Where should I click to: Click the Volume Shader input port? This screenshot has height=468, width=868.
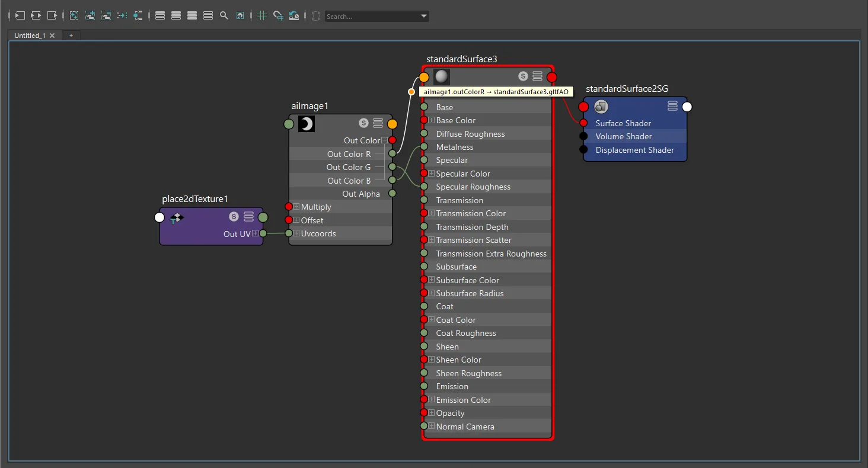(x=583, y=136)
